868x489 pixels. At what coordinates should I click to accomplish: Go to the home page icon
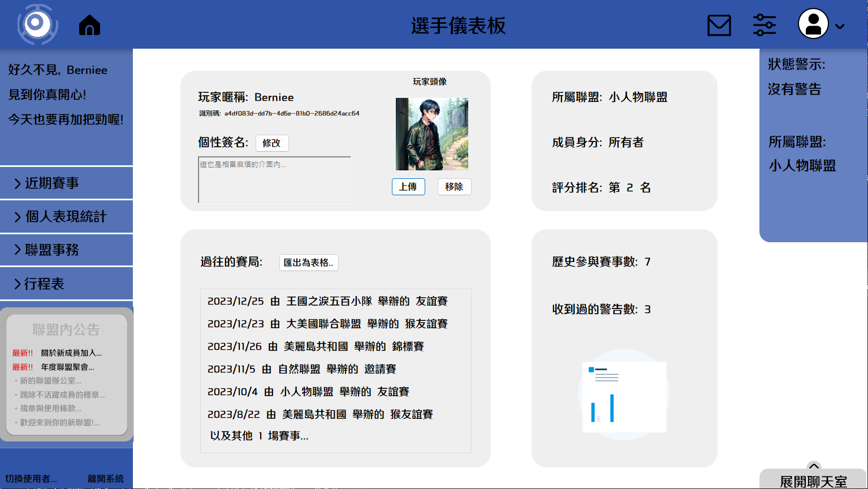pos(89,25)
